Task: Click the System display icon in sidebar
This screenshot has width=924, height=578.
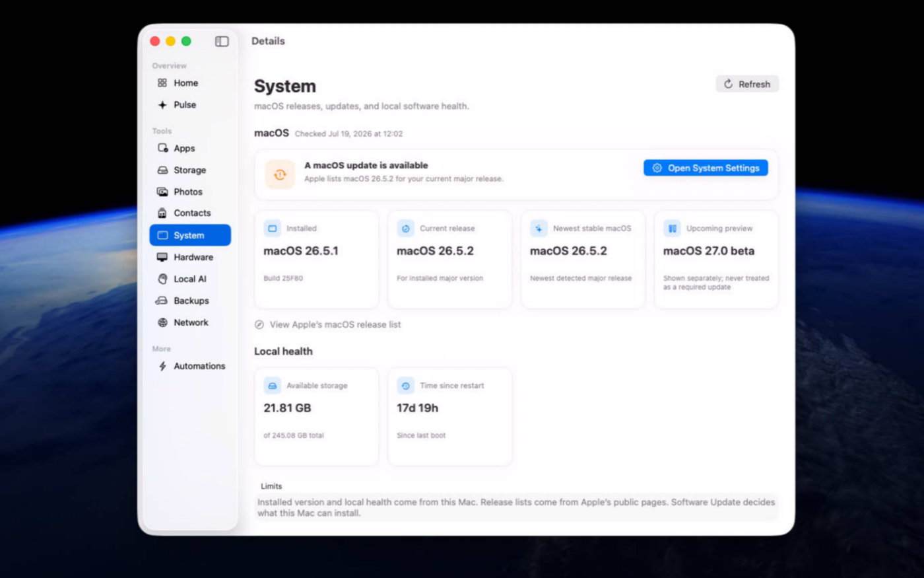Action: [162, 235]
